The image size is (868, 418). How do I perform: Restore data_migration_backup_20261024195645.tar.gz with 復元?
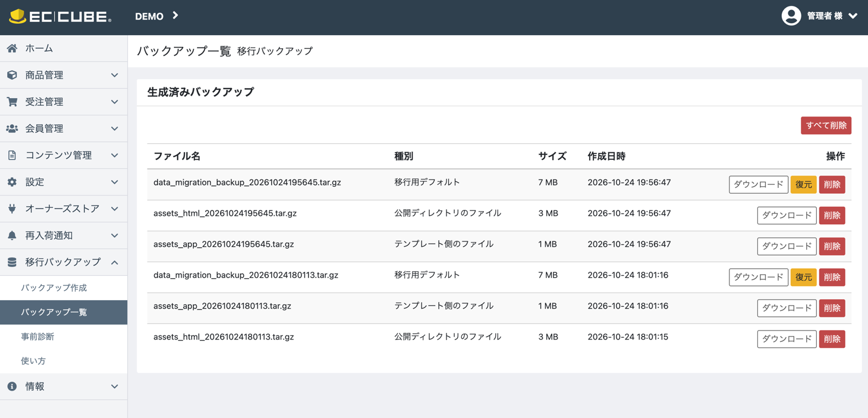pyautogui.click(x=803, y=184)
